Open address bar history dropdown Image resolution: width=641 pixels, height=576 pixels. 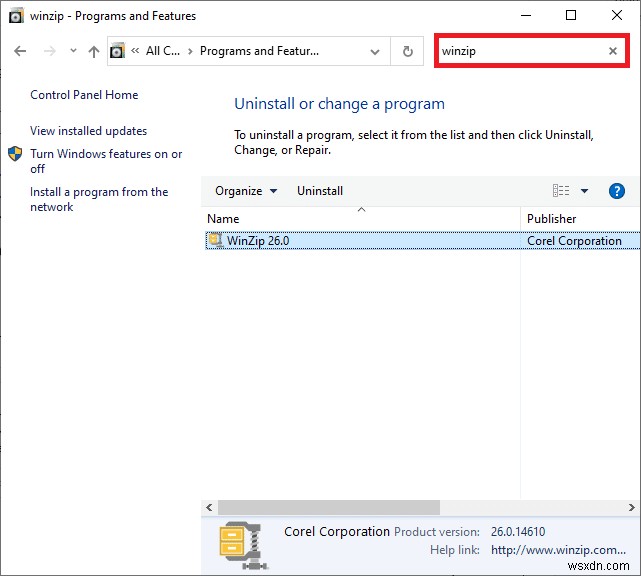click(374, 52)
